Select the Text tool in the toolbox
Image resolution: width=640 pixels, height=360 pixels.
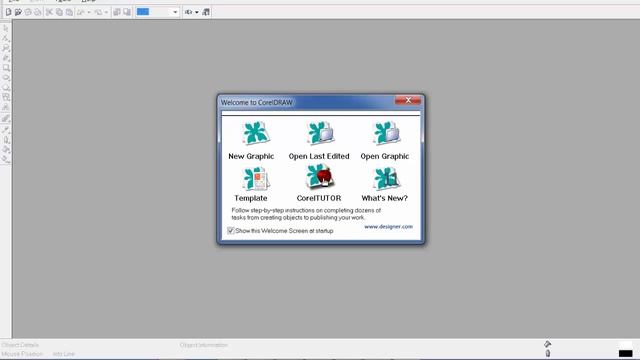click(6, 107)
